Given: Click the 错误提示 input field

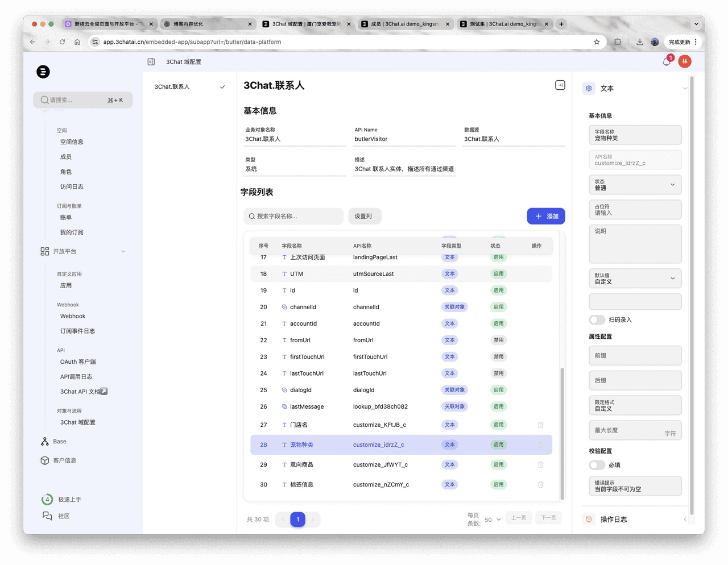Looking at the screenshot, I should click(635, 486).
